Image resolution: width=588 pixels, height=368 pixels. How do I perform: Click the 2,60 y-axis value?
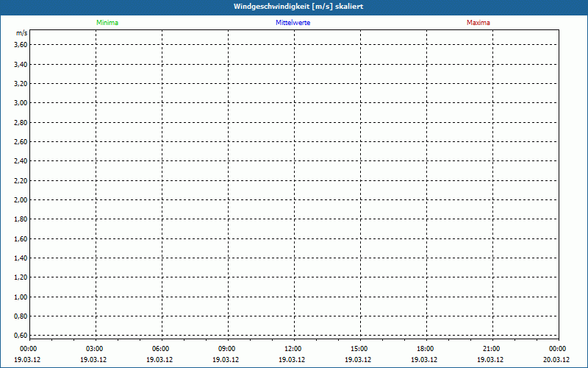[21, 141]
